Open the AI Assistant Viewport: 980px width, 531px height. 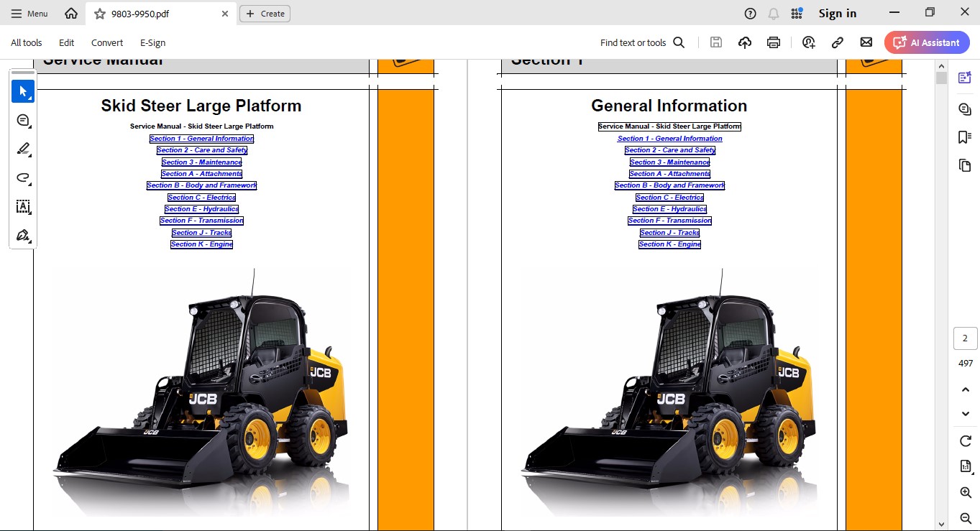(x=927, y=42)
